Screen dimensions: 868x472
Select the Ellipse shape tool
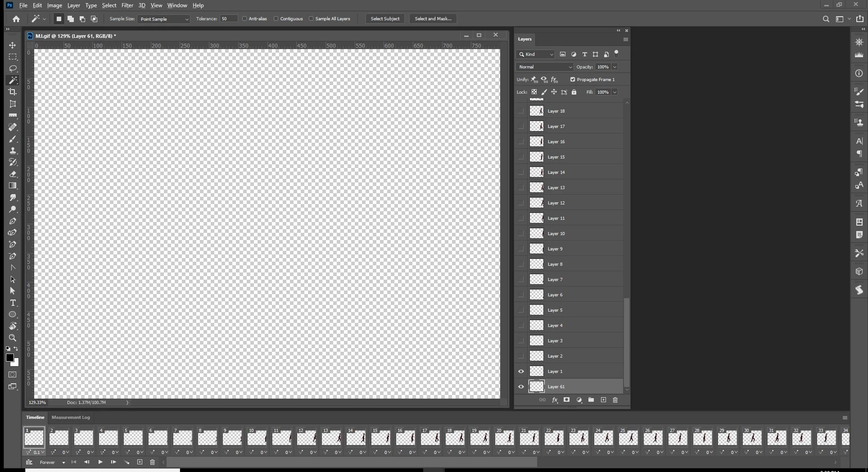coord(13,314)
